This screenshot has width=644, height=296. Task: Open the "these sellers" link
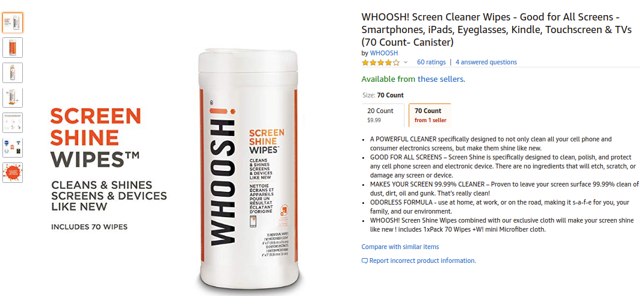tap(442, 79)
